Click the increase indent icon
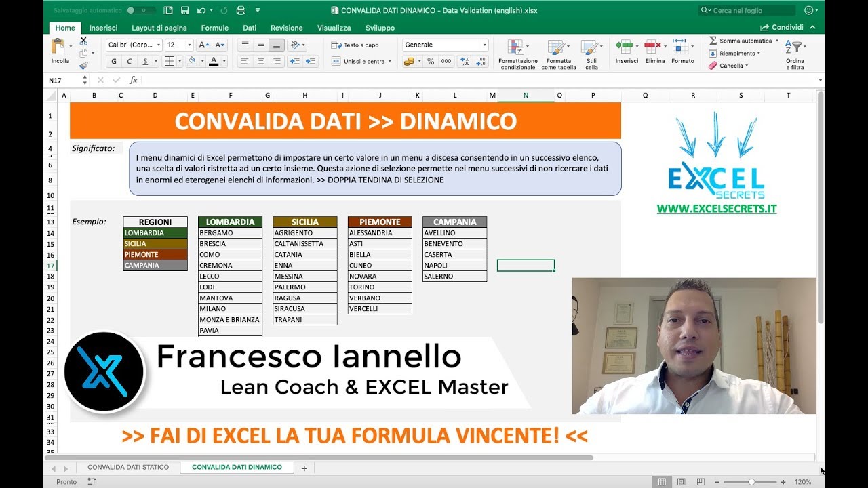This screenshot has height=488, width=868. click(311, 61)
